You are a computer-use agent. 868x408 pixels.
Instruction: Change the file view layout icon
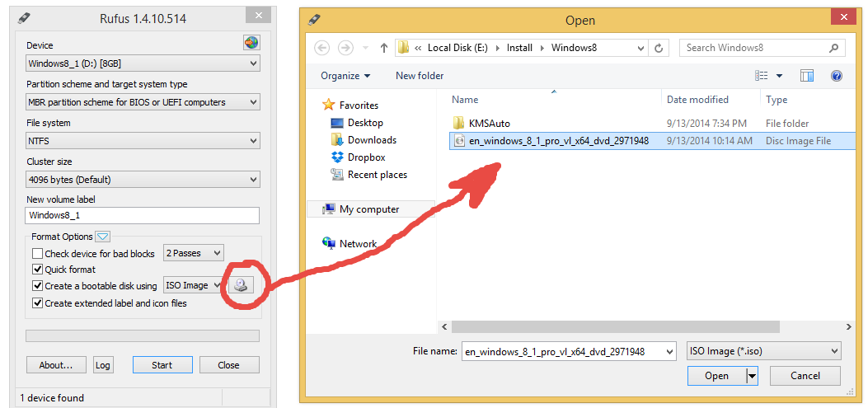click(762, 75)
